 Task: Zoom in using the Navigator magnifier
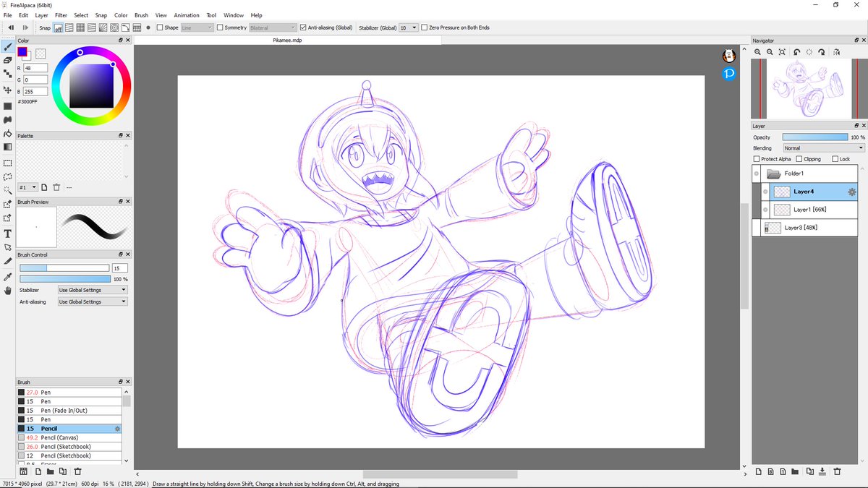757,52
